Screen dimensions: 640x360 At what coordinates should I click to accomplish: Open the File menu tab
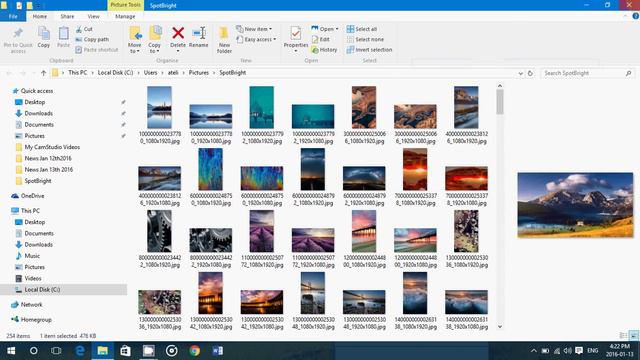[x=13, y=16]
